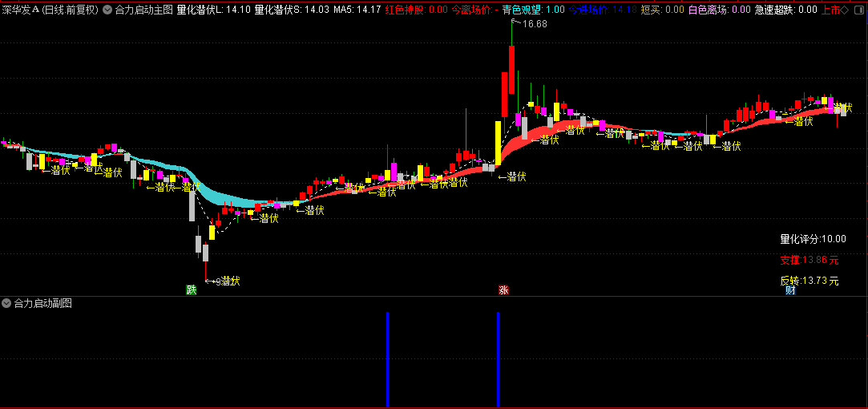The width and height of the screenshot is (868, 409).
Task: Select the 深华发A stock title
Action: 21,10
